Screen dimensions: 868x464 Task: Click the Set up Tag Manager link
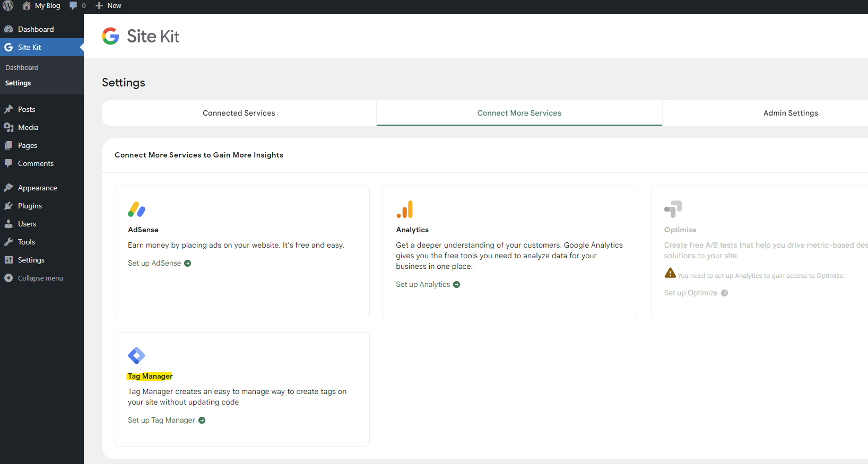coord(161,420)
